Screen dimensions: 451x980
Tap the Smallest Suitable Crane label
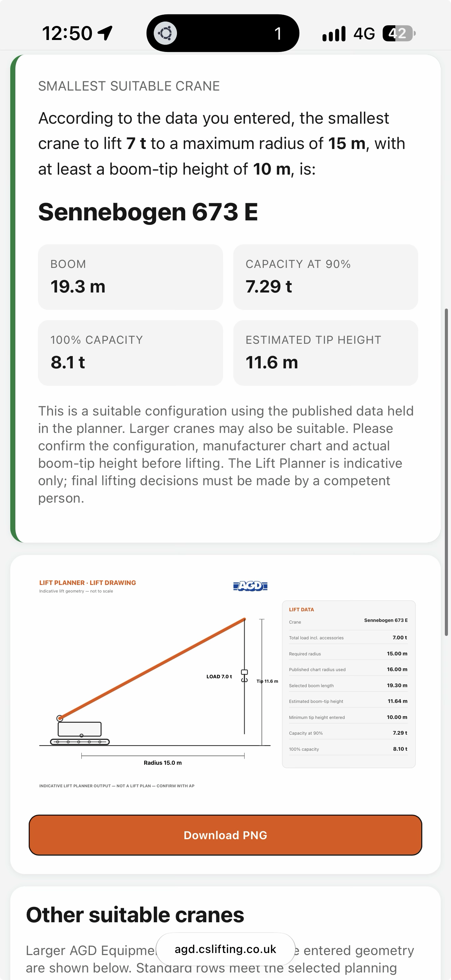click(x=129, y=86)
